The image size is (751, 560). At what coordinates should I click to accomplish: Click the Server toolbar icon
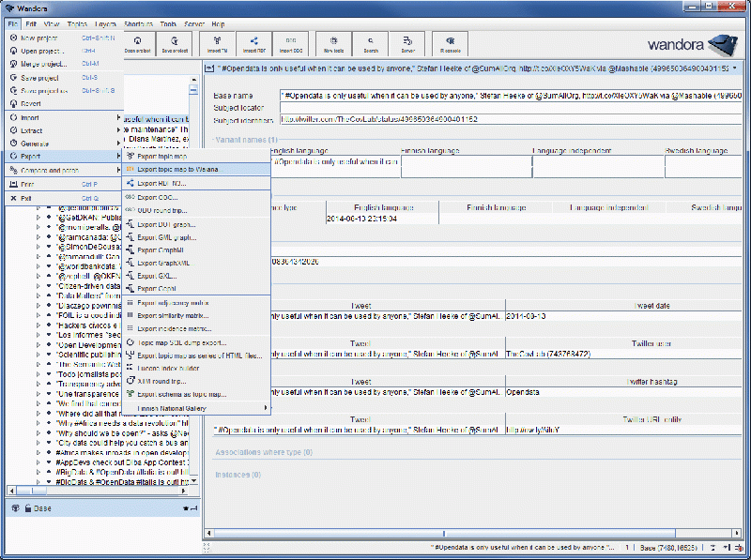coord(408,43)
